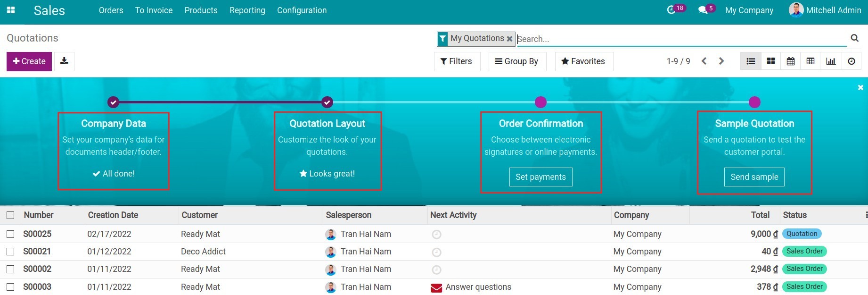
Task: Click the Company Data completed step dot
Action: tap(113, 102)
